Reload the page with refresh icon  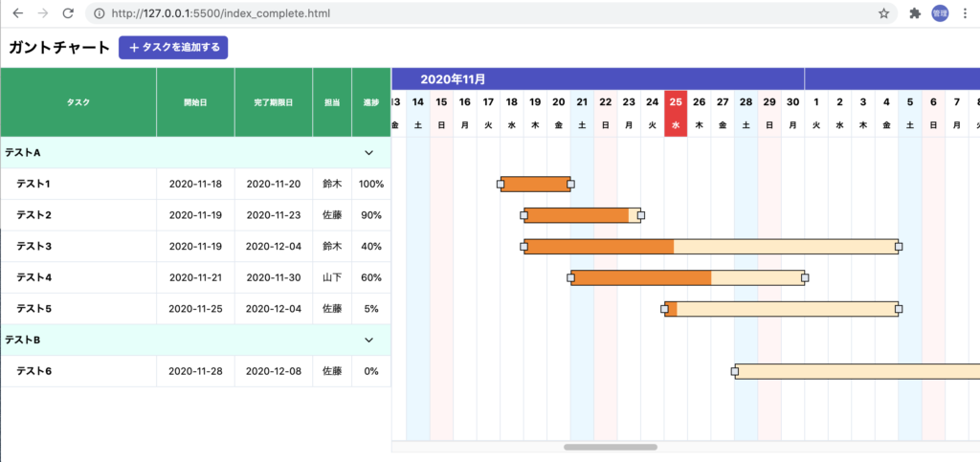pyautogui.click(x=68, y=13)
